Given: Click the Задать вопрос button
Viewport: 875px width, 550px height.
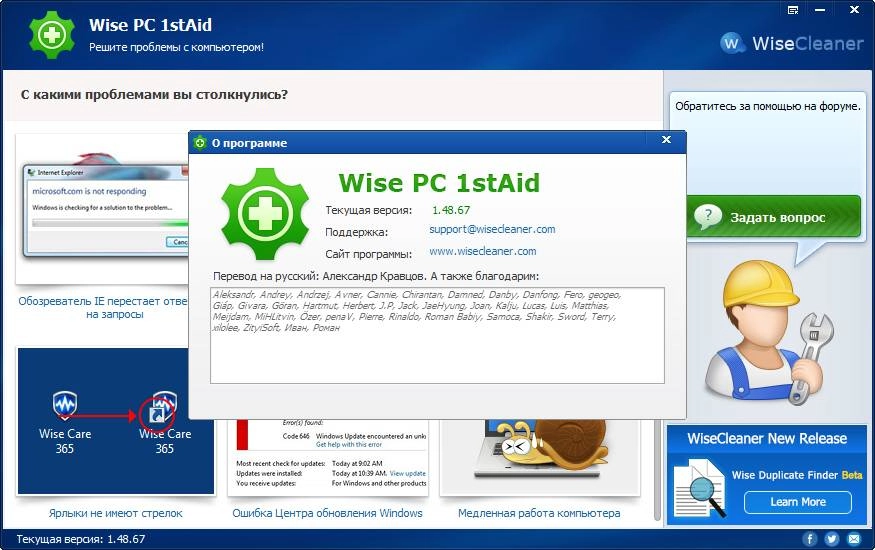Looking at the screenshot, I should tap(773, 217).
